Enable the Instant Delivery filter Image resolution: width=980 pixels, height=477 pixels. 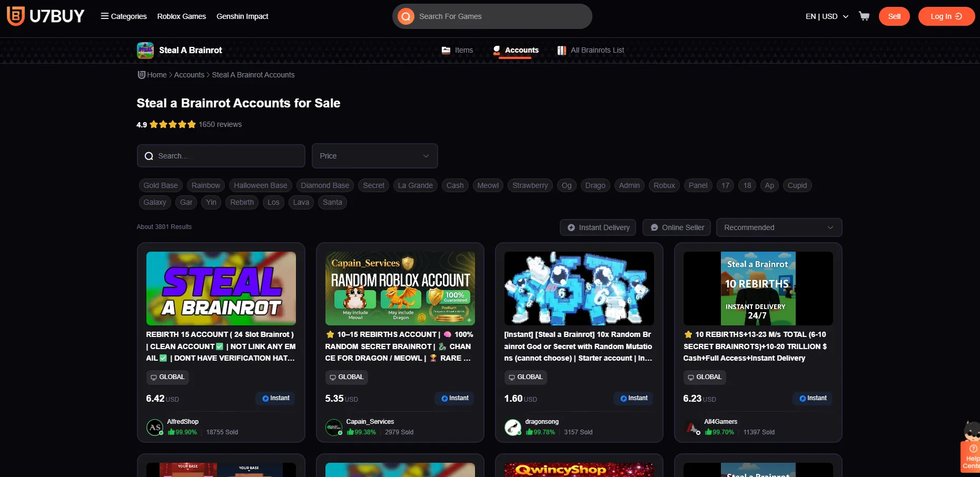pyautogui.click(x=597, y=227)
